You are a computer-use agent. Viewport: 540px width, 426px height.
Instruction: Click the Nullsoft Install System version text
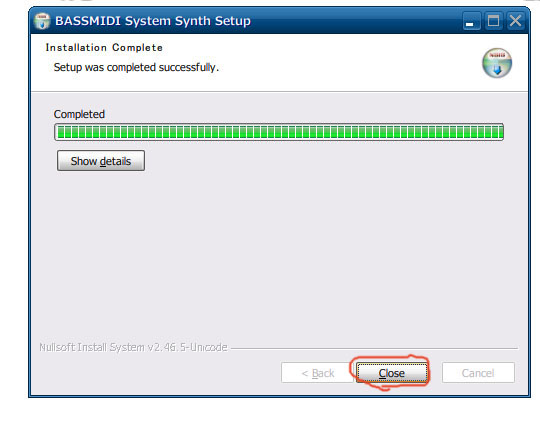point(133,347)
